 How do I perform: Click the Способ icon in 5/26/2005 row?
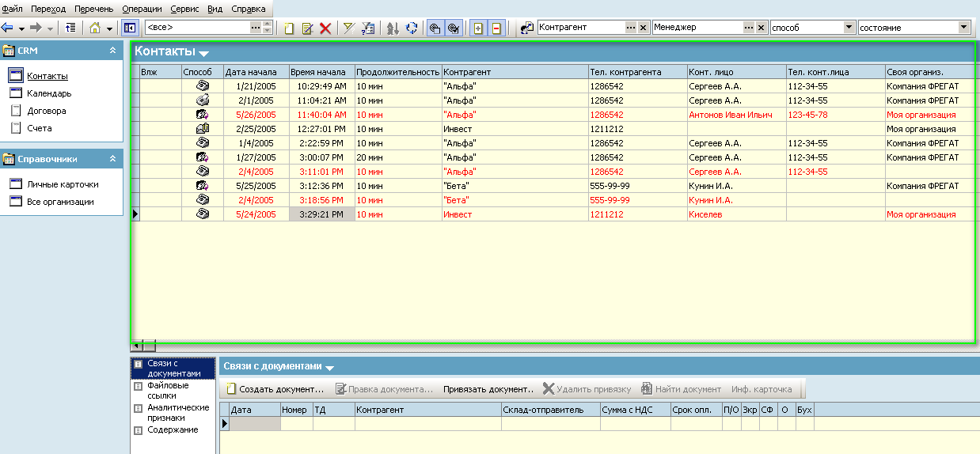(202, 115)
